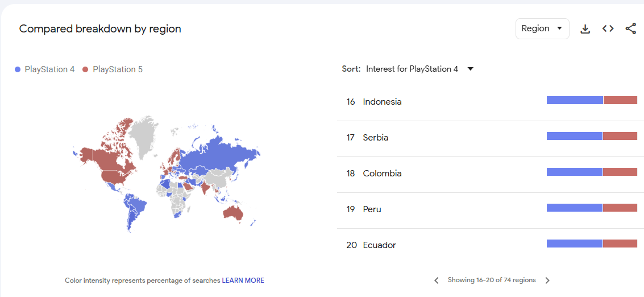This screenshot has height=297, width=644.
Task: Click the blue PlayStation 4 bar for Indonesia
Action: (575, 100)
